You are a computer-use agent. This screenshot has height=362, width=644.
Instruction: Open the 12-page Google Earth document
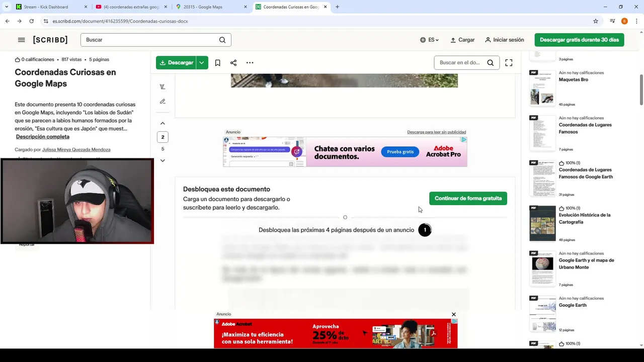click(x=573, y=305)
